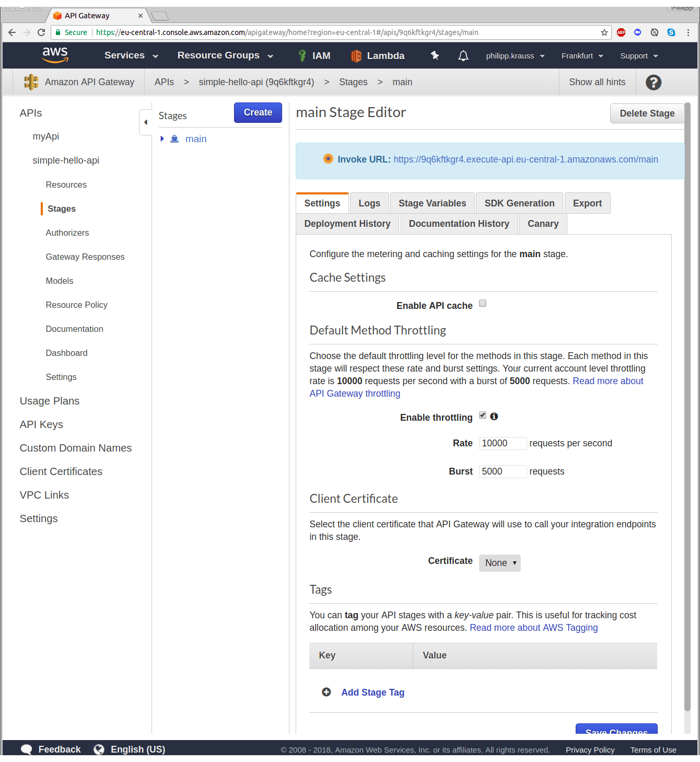
Task: Disable the Enable throttling checkbox
Action: 483,415
